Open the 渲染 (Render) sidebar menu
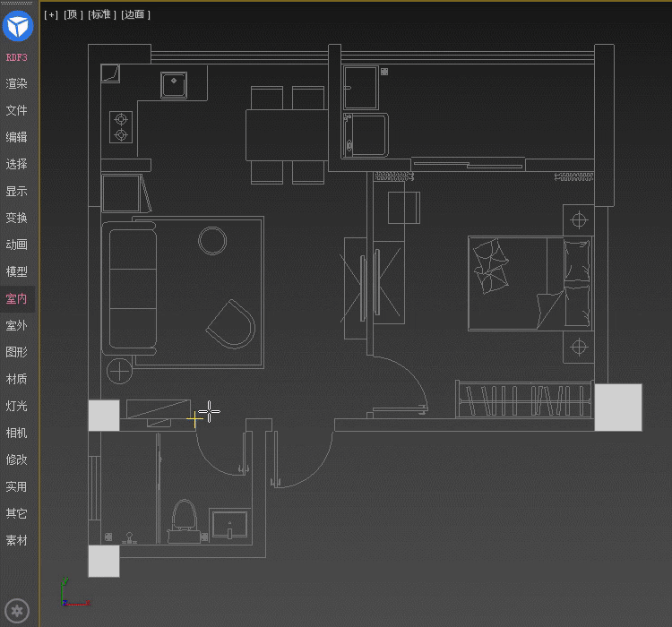Viewport: 672px width, 627px height. 17,83
